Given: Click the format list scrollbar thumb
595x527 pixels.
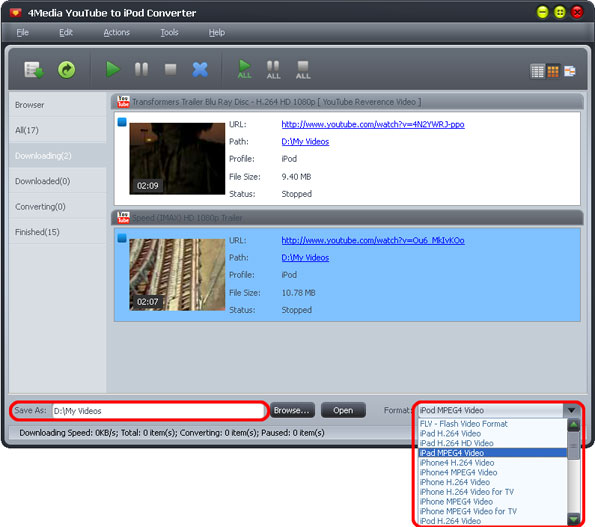Looking at the screenshot, I should 573,446.
